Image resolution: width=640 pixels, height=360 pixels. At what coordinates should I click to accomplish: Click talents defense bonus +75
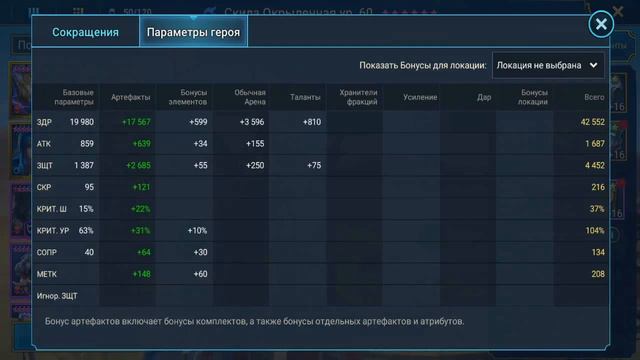(313, 165)
